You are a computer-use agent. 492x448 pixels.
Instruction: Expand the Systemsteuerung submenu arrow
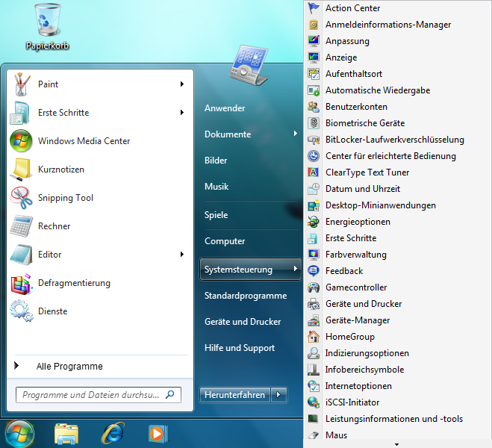coord(295,269)
